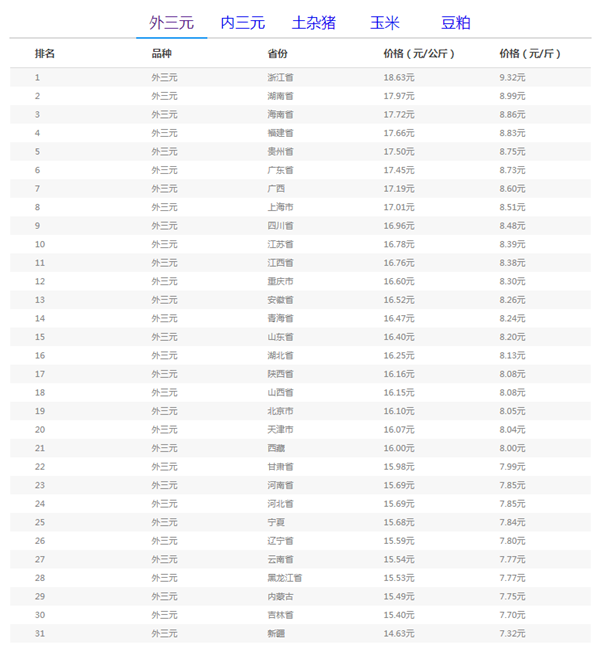The image size is (600, 658).
Task: Open the 土杂猪 tab
Action: coord(313,22)
